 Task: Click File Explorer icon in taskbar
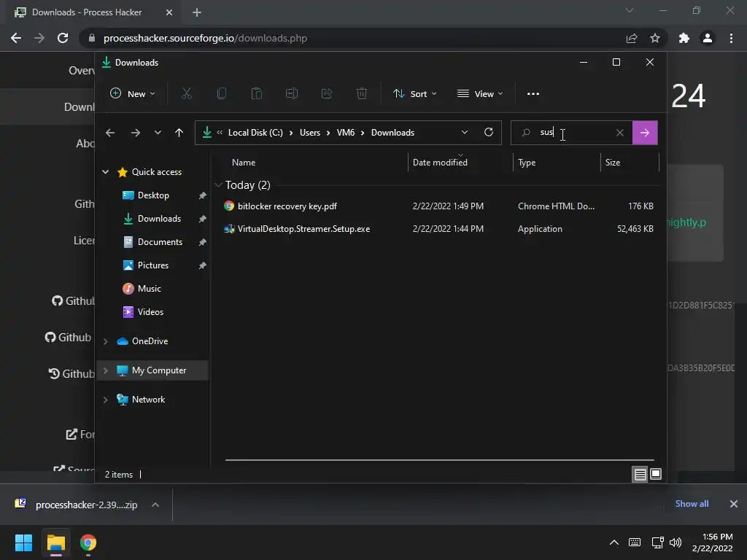click(x=55, y=542)
